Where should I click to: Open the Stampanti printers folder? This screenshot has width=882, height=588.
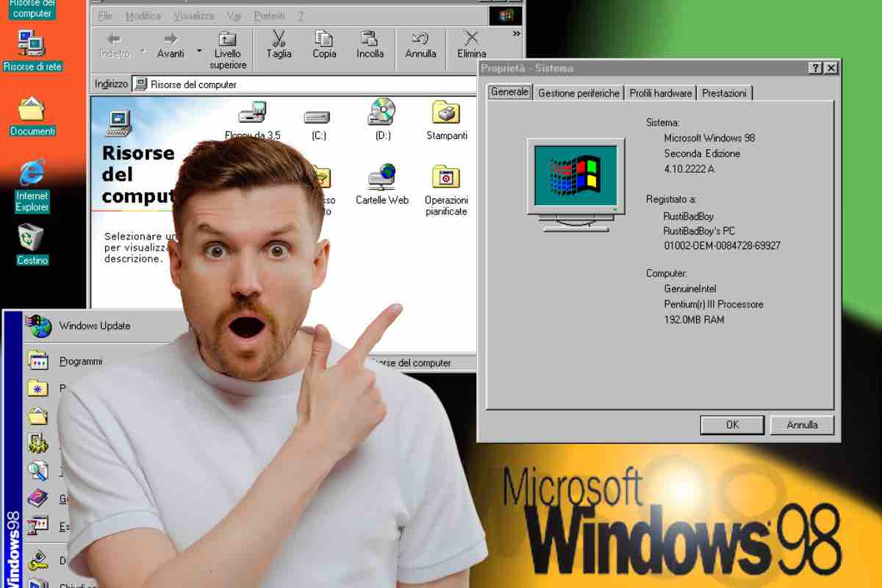(447, 121)
